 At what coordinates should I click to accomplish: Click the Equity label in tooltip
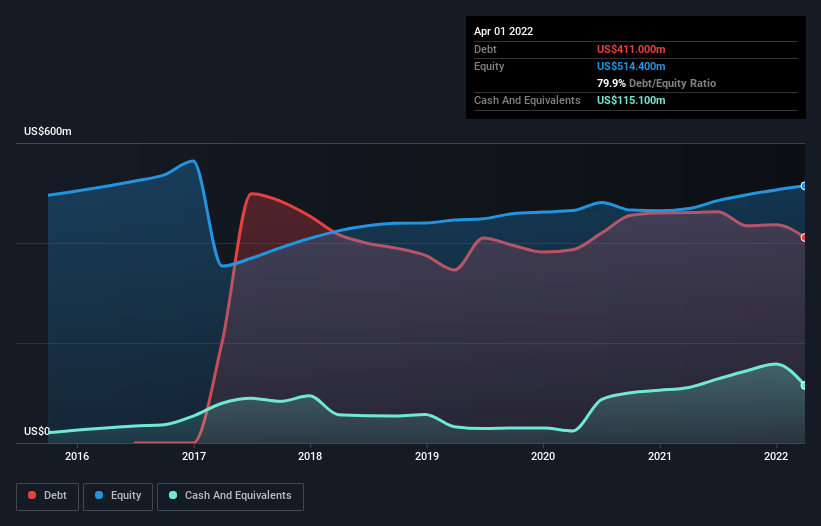(489, 66)
